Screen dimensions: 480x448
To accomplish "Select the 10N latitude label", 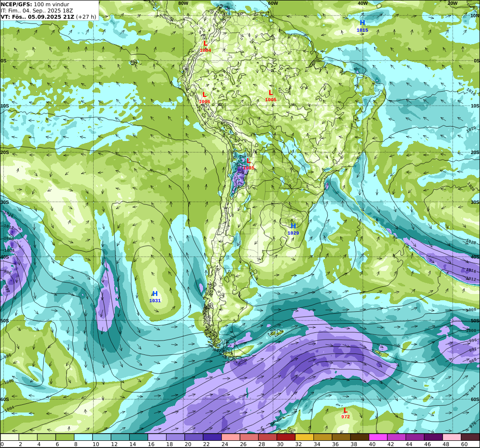I will click(475, 16).
